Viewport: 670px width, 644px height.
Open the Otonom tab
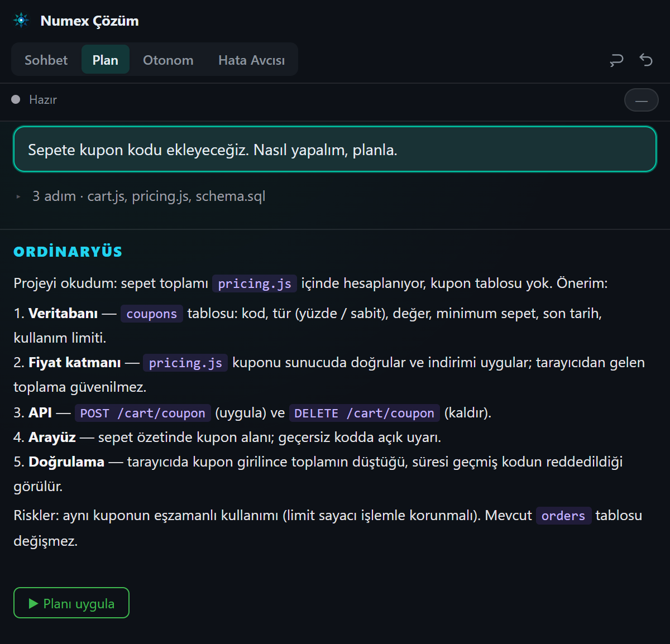[168, 60]
